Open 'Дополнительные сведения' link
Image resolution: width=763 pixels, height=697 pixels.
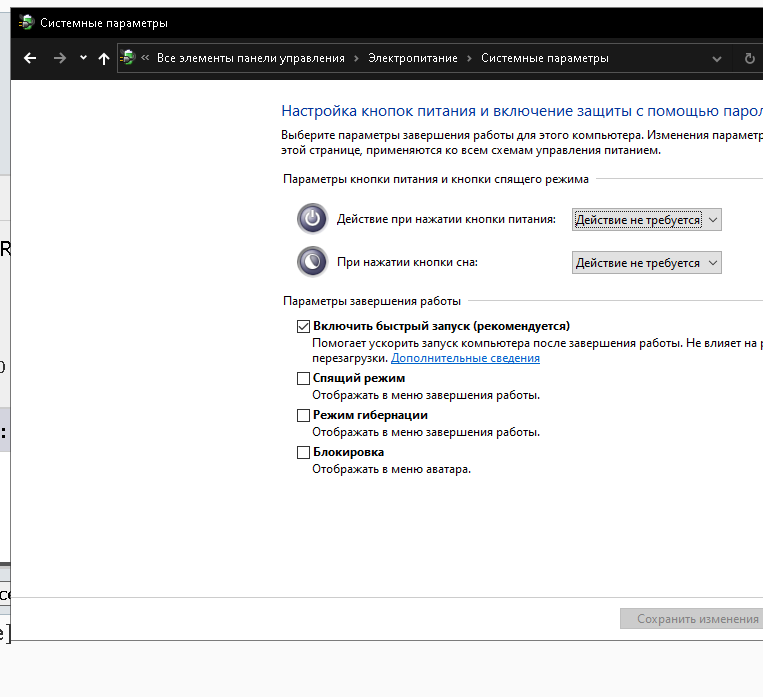tap(465, 358)
